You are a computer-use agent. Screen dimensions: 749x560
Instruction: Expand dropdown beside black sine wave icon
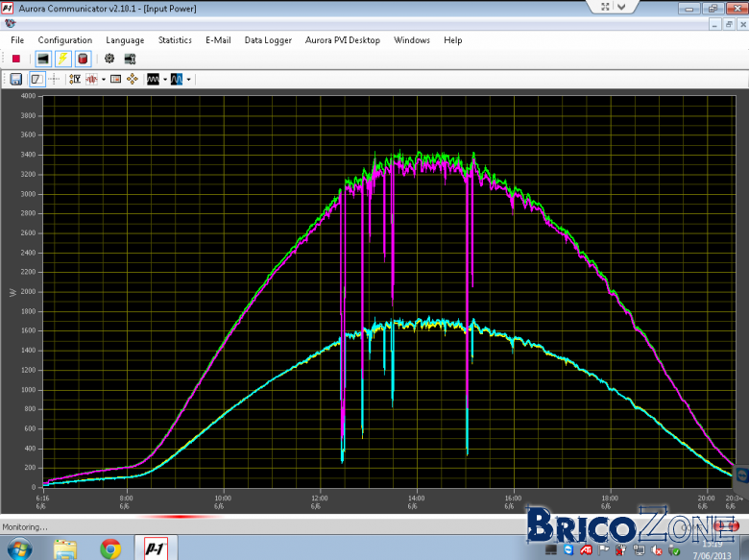(x=165, y=80)
